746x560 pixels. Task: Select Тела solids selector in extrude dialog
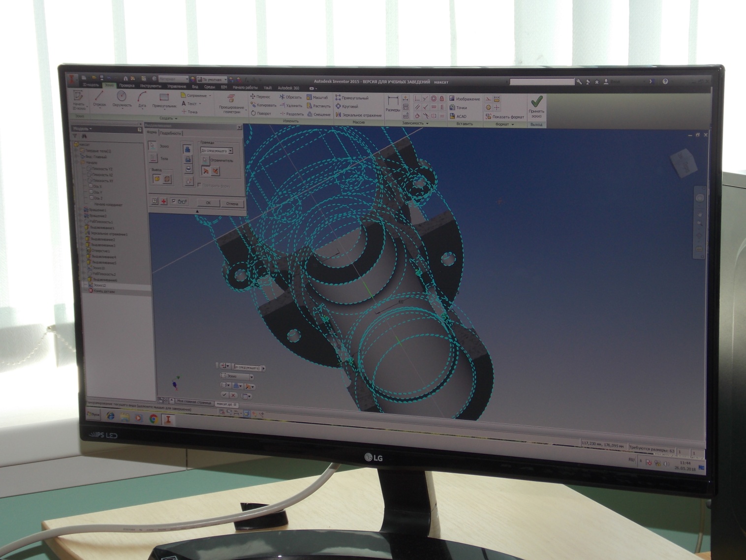[x=153, y=158]
